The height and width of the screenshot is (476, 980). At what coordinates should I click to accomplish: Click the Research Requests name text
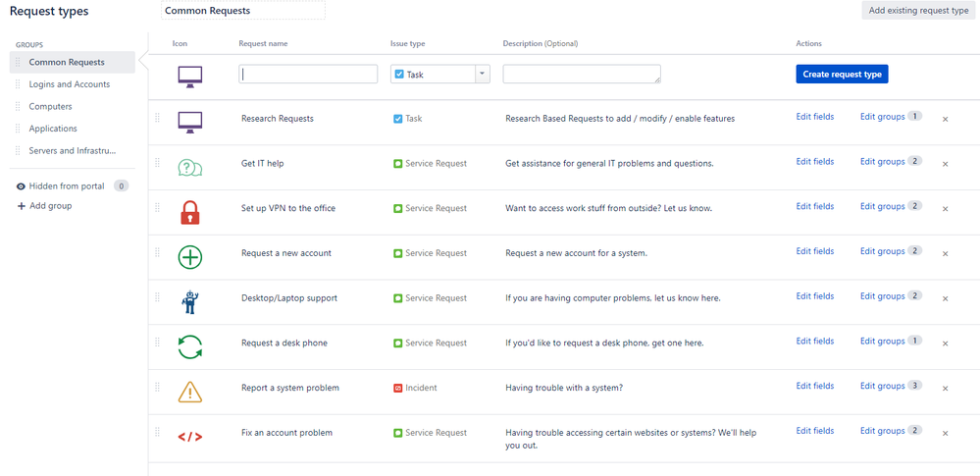tap(278, 119)
